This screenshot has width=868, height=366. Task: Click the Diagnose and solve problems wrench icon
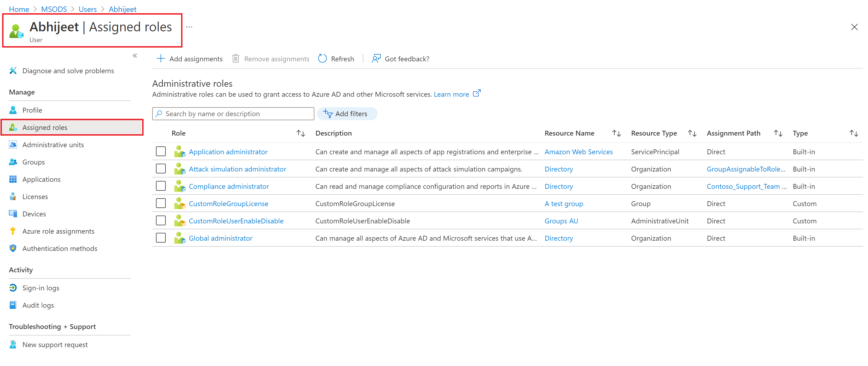click(x=13, y=71)
